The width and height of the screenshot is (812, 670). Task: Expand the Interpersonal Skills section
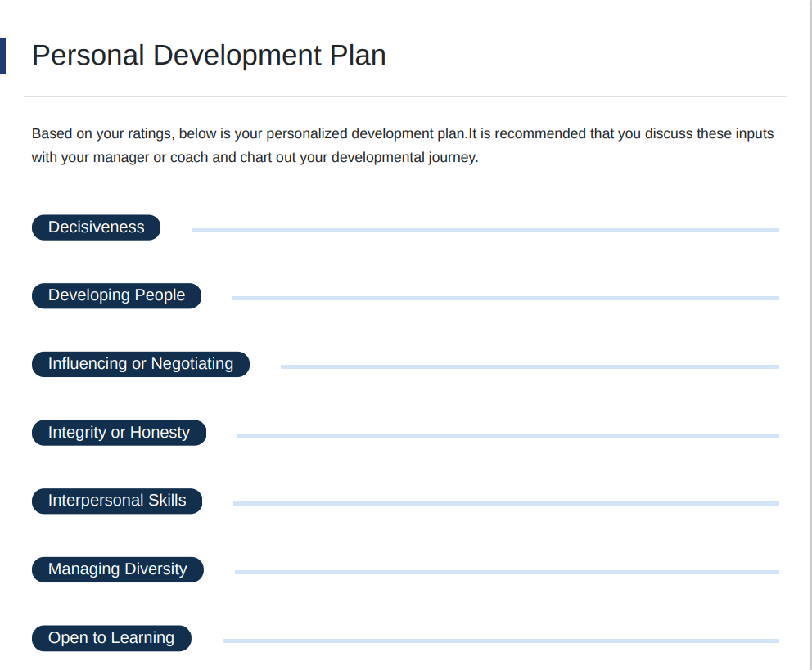[x=116, y=501]
